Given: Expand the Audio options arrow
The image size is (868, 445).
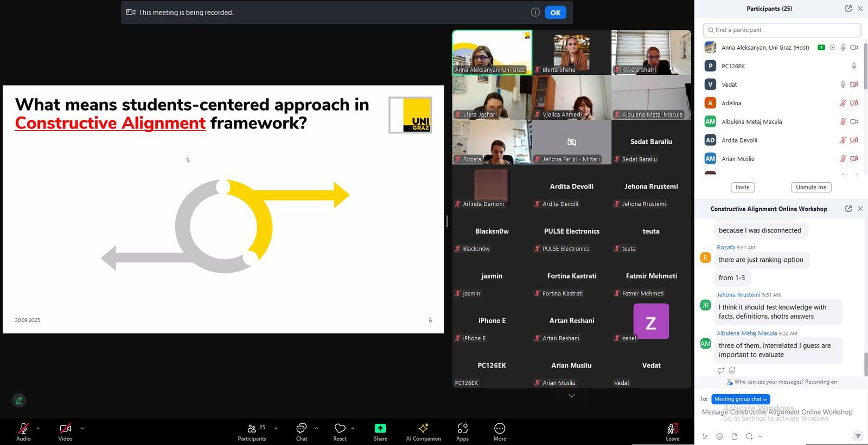Looking at the screenshot, I should [x=38, y=428].
